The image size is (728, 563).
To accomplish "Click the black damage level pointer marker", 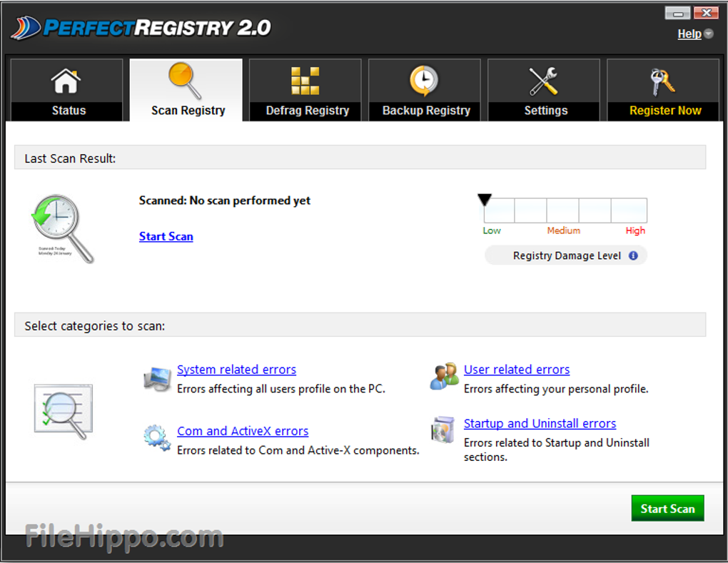I will click(484, 200).
